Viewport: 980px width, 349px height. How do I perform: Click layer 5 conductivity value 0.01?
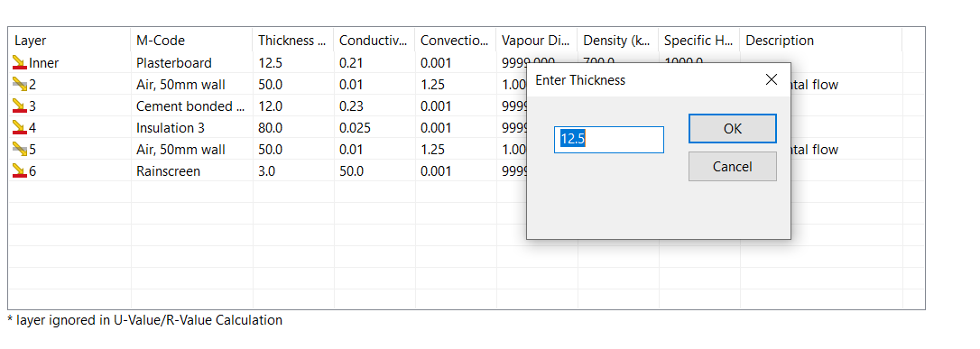tap(351, 150)
